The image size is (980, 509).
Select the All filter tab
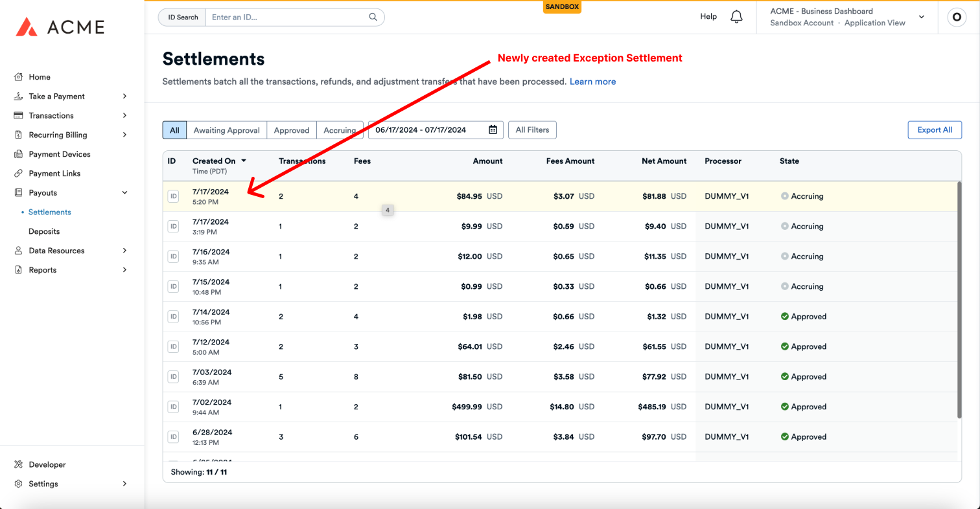[174, 130]
